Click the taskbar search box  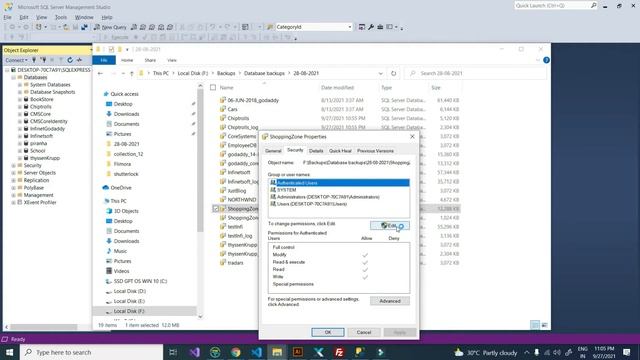click(x=91, y=352)
